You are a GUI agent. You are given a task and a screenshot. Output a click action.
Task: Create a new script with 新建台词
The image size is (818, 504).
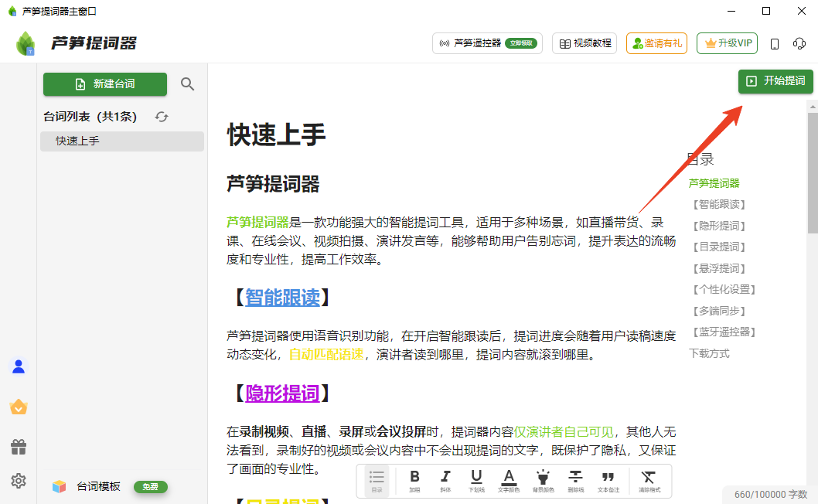pos(105,84)
